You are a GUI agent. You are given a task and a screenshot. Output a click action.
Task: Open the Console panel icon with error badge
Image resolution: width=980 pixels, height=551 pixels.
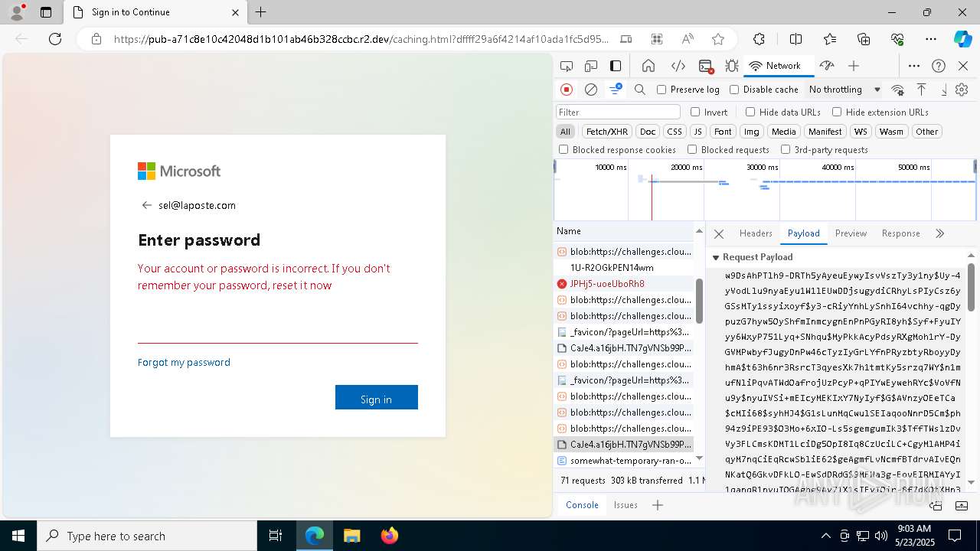[707, 67]
